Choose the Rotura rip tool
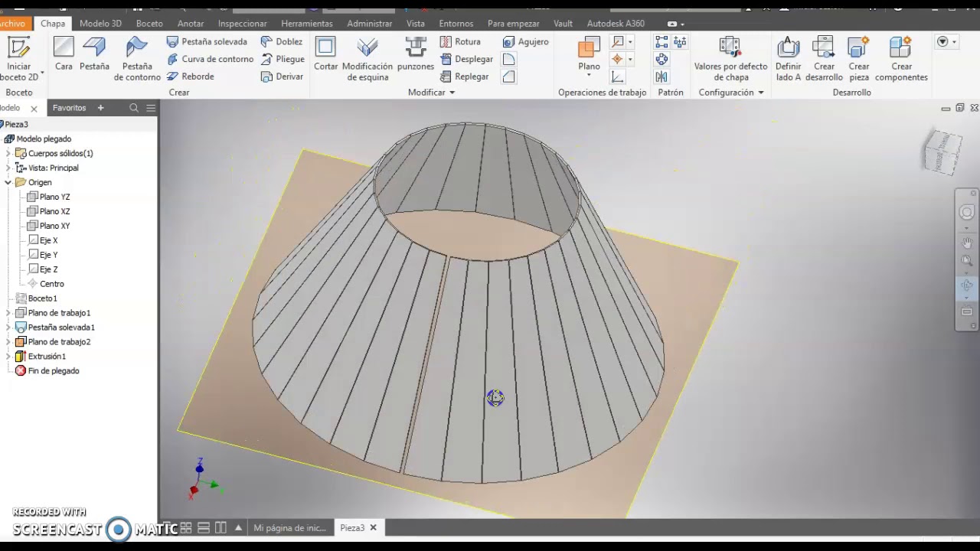Image resolution: width=980 pixels, height=551 pixels. [x=460, y=42]
